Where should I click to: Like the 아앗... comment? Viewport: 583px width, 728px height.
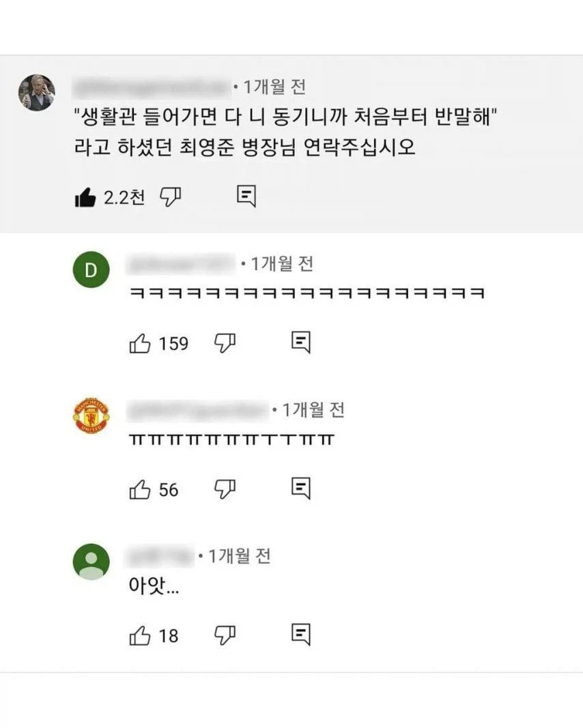[140, 636]
